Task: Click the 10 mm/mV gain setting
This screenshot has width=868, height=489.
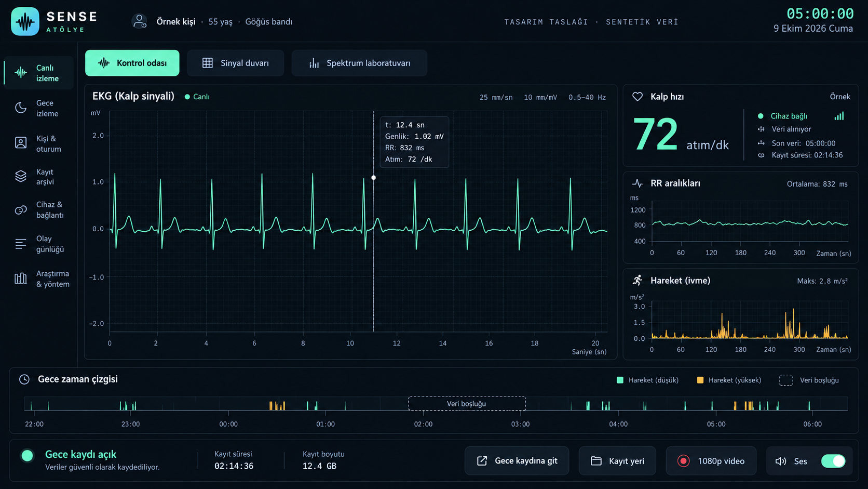Action: (540, 97)
